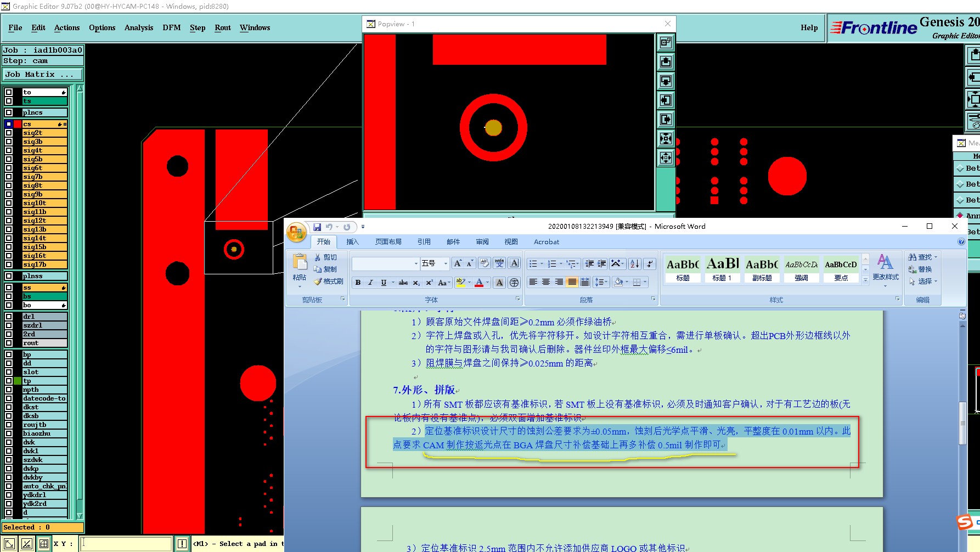Activate Format Painter (格式刷)

pyautogui.click(x=329, y=281)
